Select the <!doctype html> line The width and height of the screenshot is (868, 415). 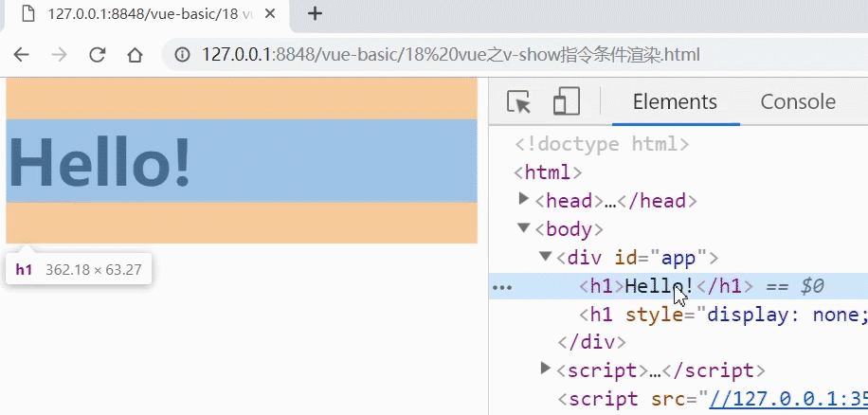coord(602,144)
